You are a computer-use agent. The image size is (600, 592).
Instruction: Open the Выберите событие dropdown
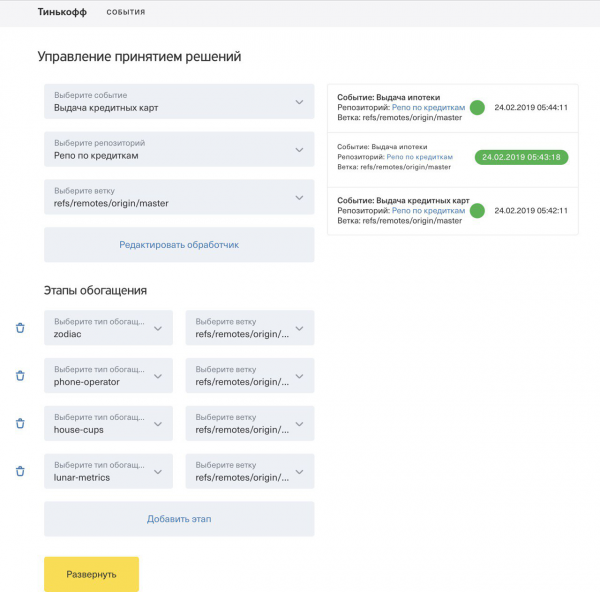178,102
